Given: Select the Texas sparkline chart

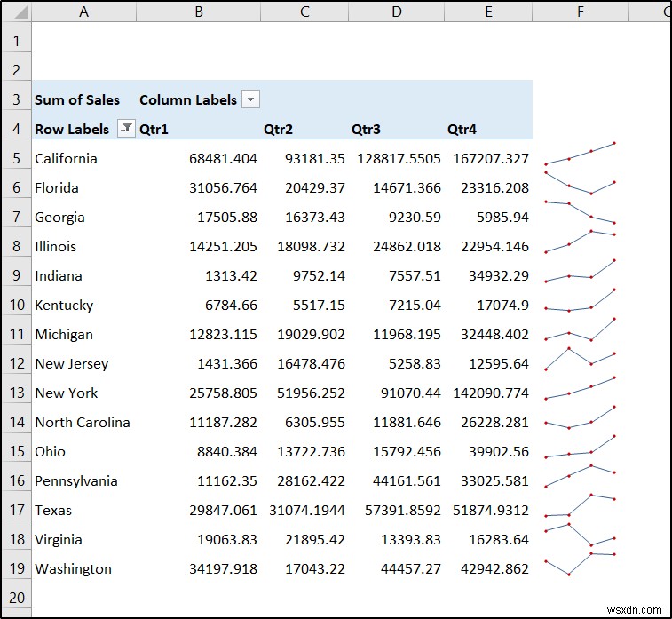Looking at the screenshot, I should click(x=580, y=505).
